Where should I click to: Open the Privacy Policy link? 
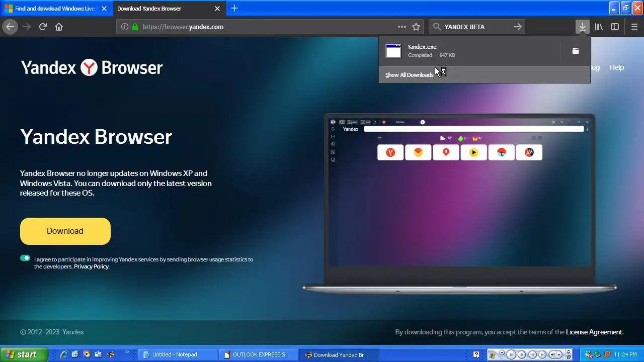(x=91, y=266)
